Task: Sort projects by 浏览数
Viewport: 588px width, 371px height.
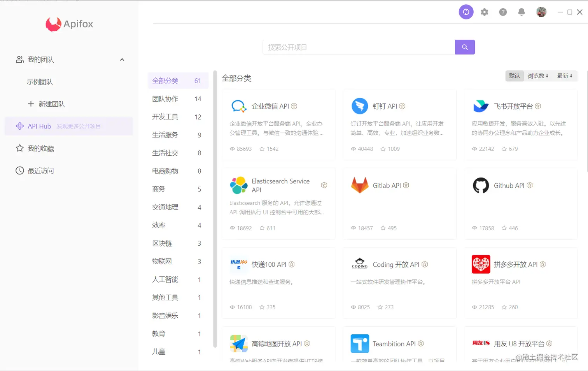Action: [x=538, y=76]
